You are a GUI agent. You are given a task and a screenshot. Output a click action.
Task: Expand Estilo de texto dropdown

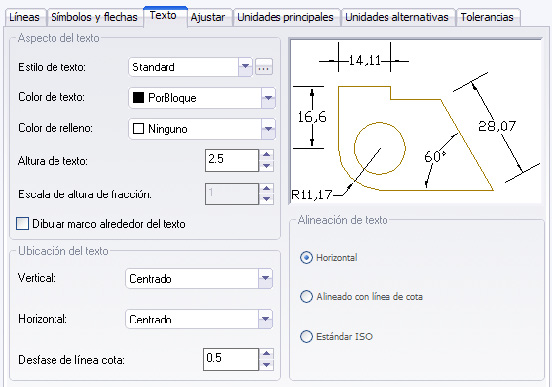pos(245,67)
